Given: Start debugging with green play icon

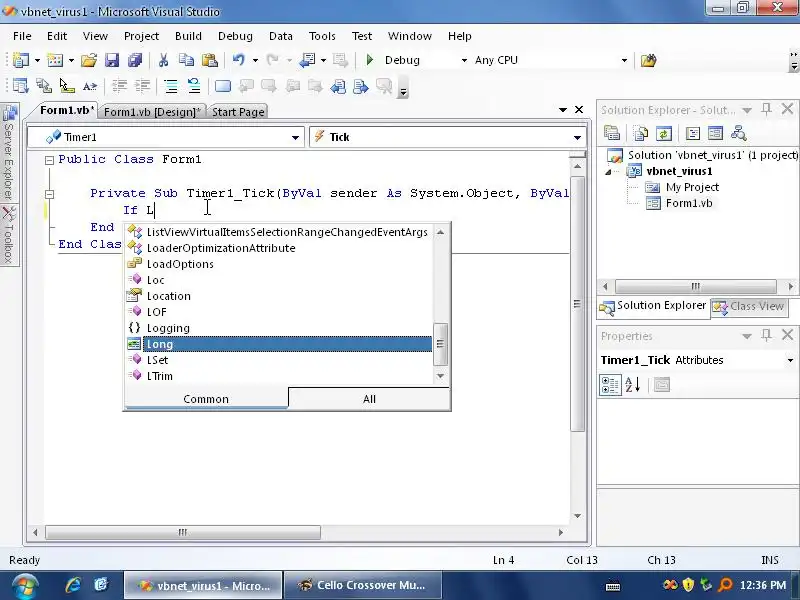Looking at the screenshot, I should point(370,60).
